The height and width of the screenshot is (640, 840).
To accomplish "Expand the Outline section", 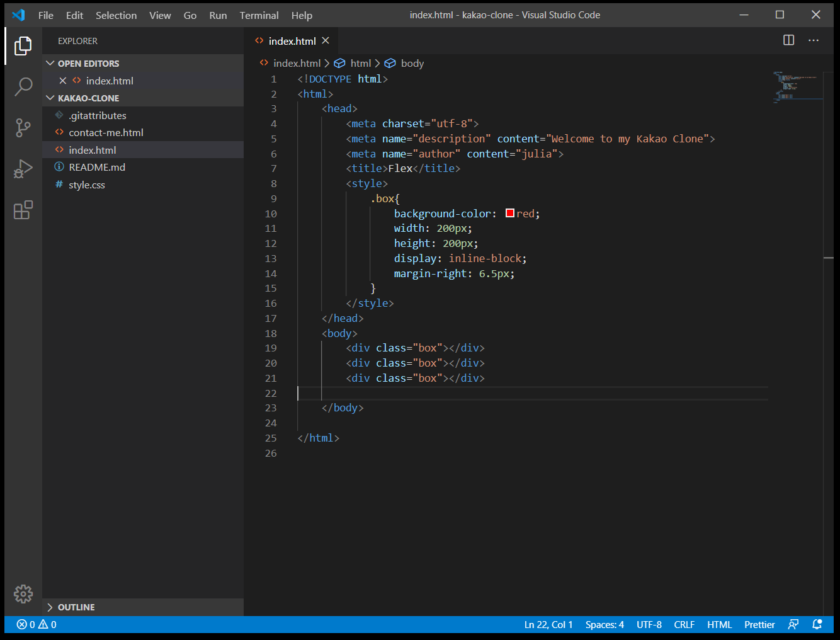I will pyautogui.click(x=50, y=607).
